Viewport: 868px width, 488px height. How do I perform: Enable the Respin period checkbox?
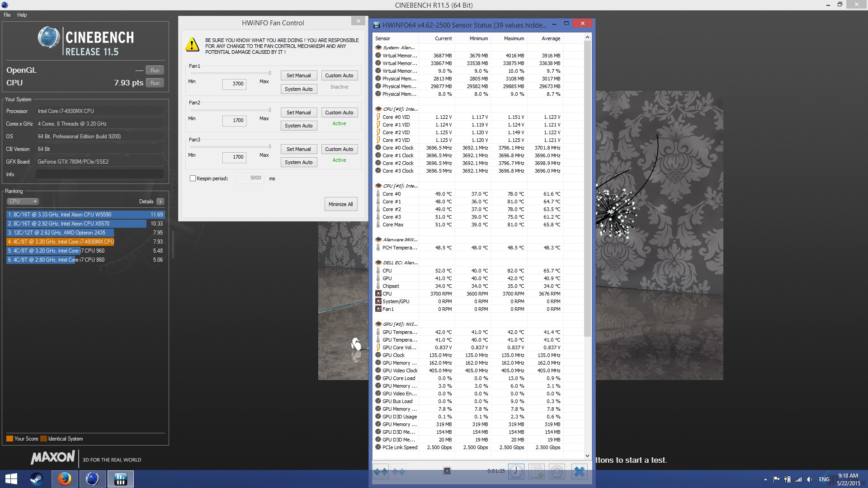193,178
